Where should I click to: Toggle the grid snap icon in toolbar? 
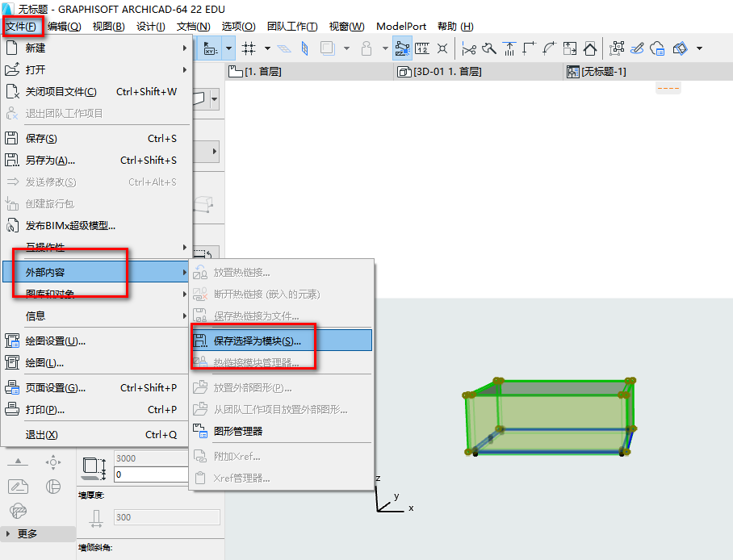click(x=249, y=48)
